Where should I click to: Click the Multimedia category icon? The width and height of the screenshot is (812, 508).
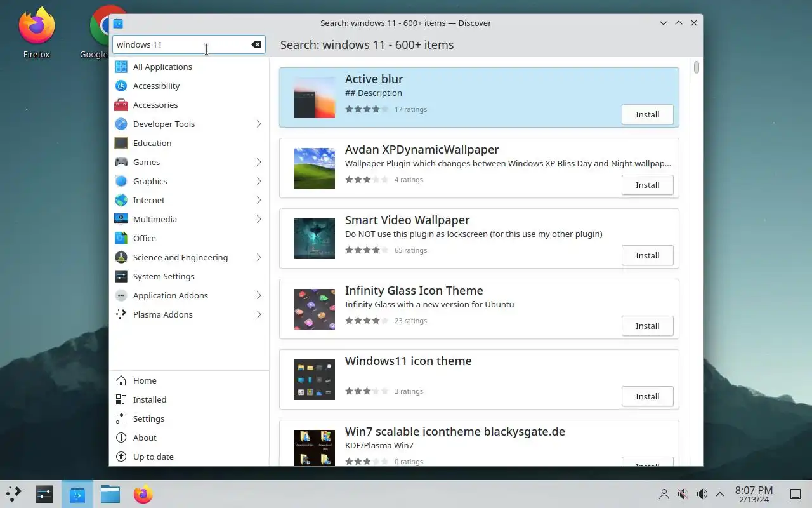tap(121, 219)
